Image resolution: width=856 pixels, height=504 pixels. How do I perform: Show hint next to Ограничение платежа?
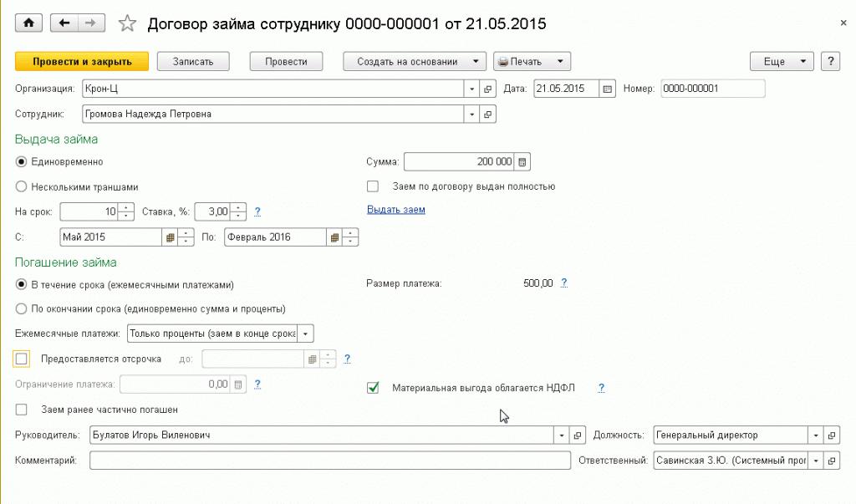pyautogui.click(x=257, y=384)
